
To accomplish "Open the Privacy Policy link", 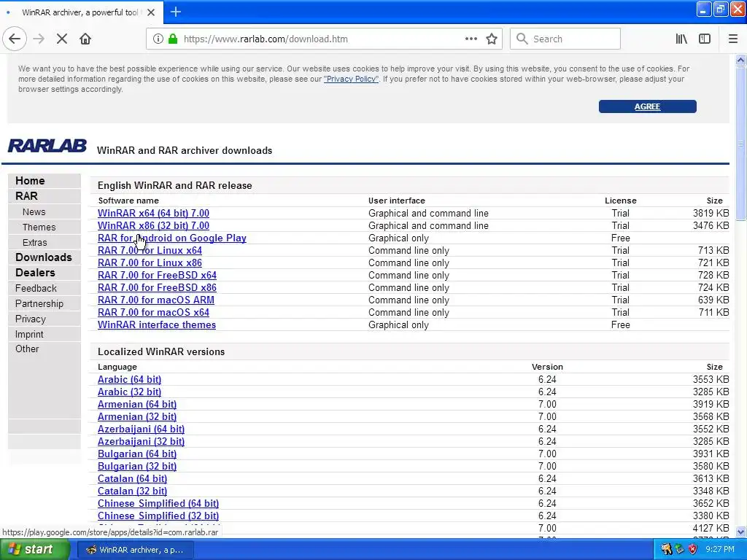I will (351, 79).
